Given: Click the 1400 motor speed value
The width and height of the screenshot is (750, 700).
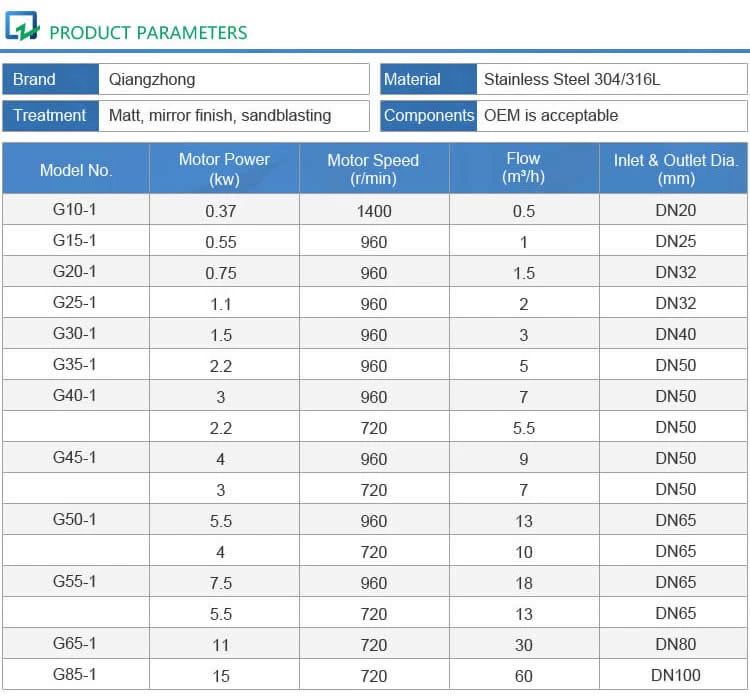Looking at the screenshot, I should tap(374, 211).
